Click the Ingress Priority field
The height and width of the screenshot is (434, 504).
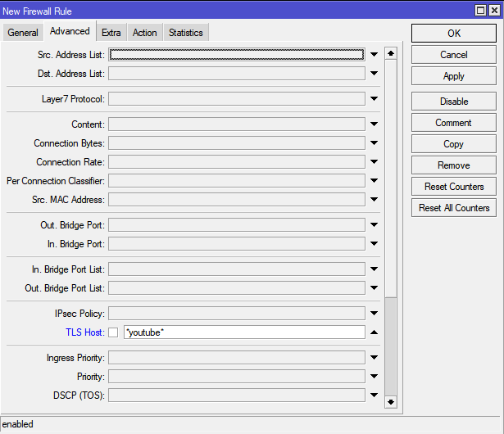[237, 358]
